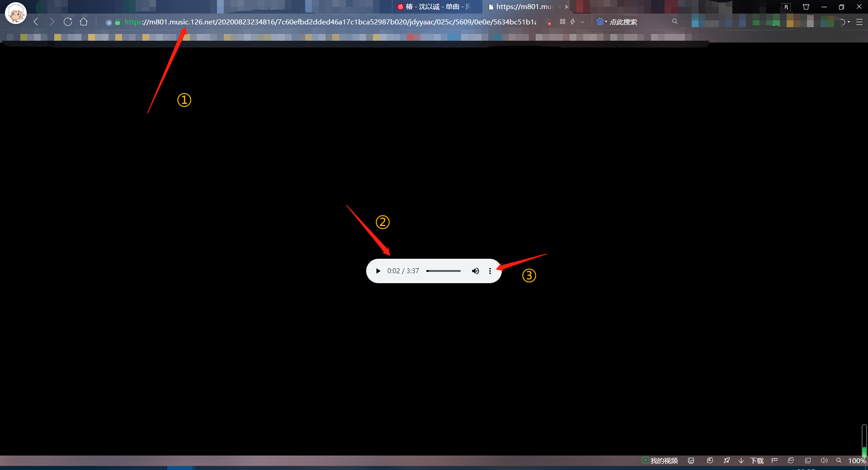Viewport: 868px width, 470px height.
Task: Go back to the previous page
Action: coord(36,22)
